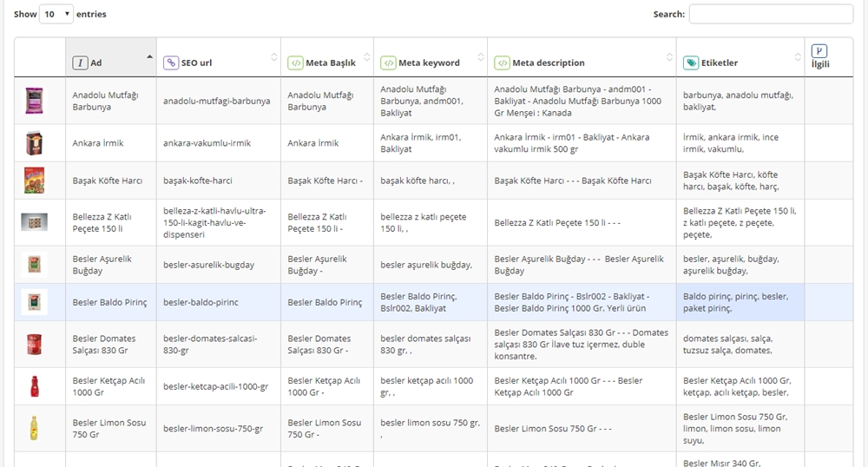Click the Meta Başlık header label
868x467 pixels.
tap(331, 62)
